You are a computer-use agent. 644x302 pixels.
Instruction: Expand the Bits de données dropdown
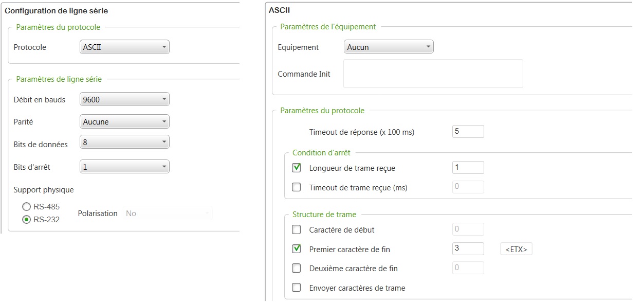(124, 141)
